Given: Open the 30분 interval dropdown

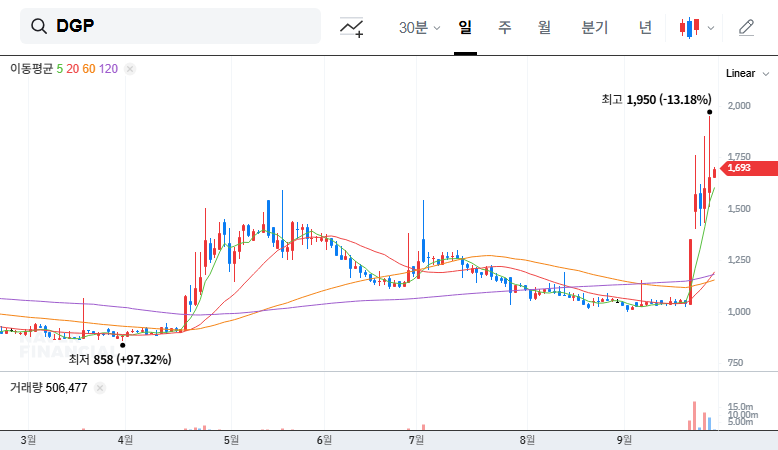Looking at the screenshot, I should click(x=419, y=27).
